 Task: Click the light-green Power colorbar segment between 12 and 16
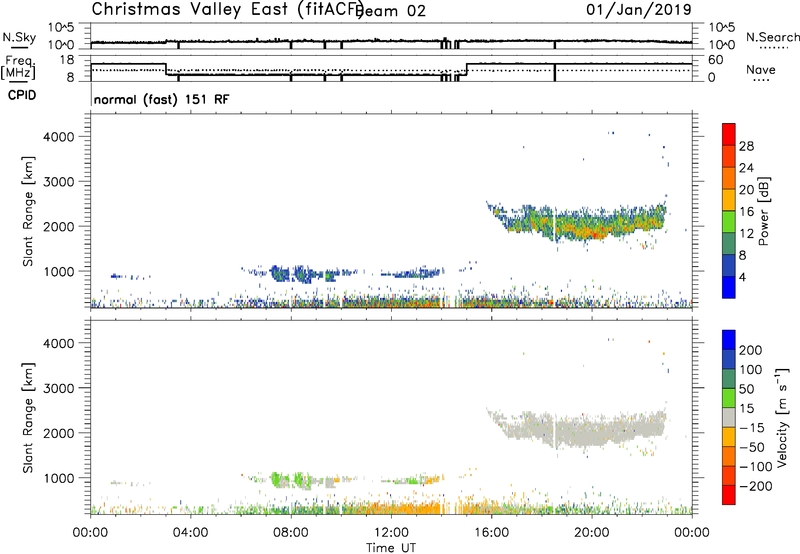click(x=729, y=221)
